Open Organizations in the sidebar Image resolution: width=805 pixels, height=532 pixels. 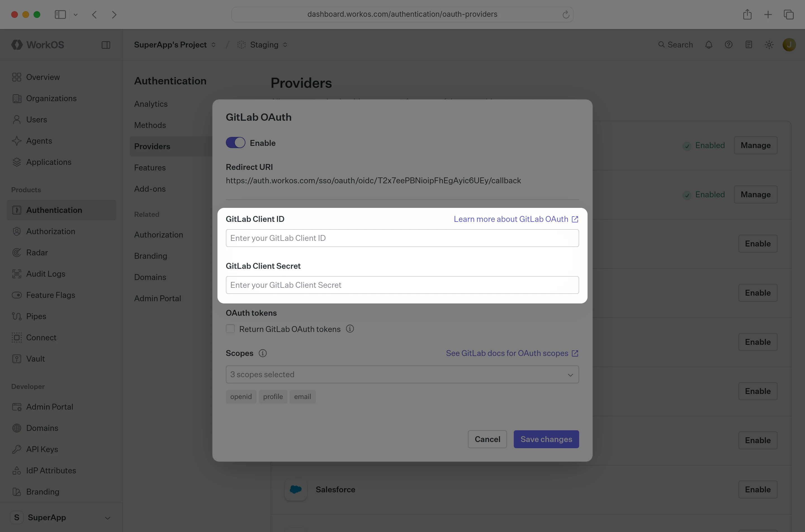coord(61,98)
